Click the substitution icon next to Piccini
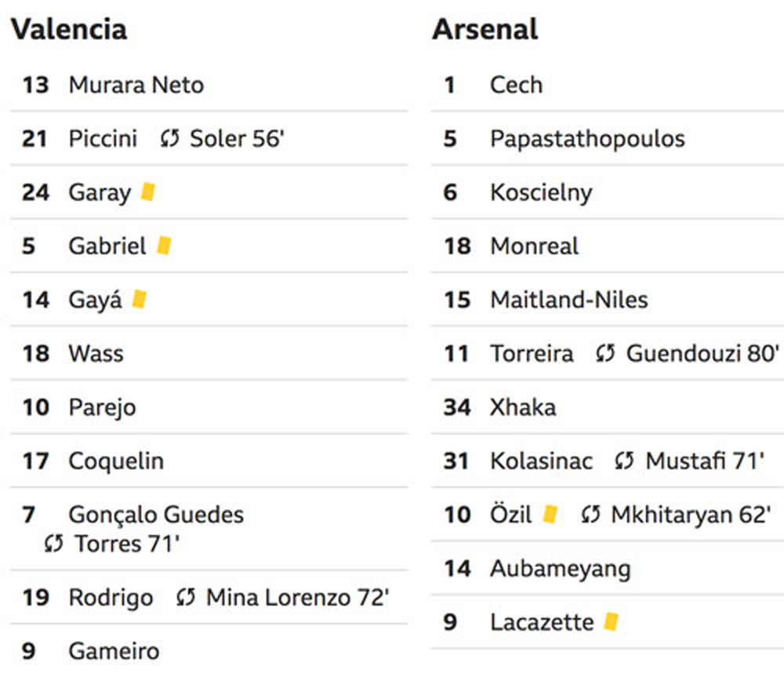 170,139
